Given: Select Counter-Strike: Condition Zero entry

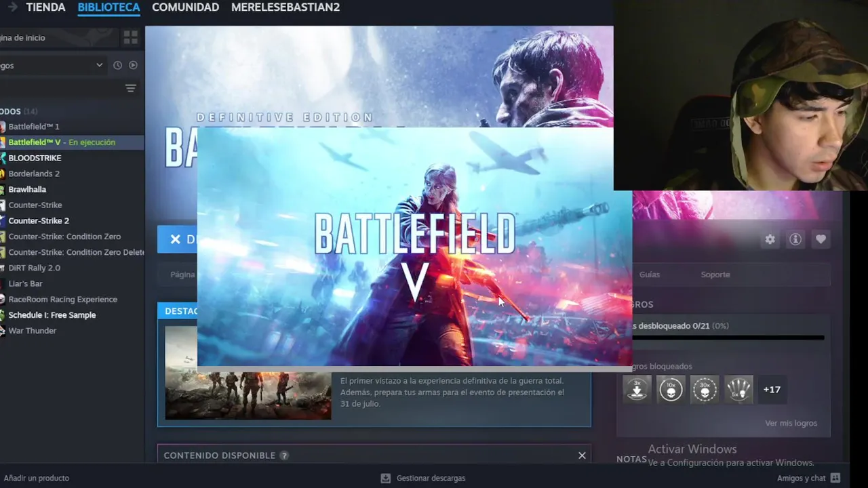Looking at the screenshot, I should [72, 237].
